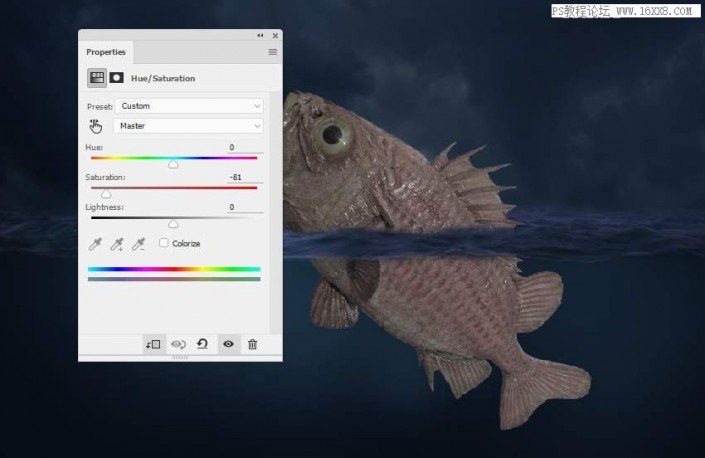
Task: Click the upper rainbow color bar
Action: click(174, 269)
